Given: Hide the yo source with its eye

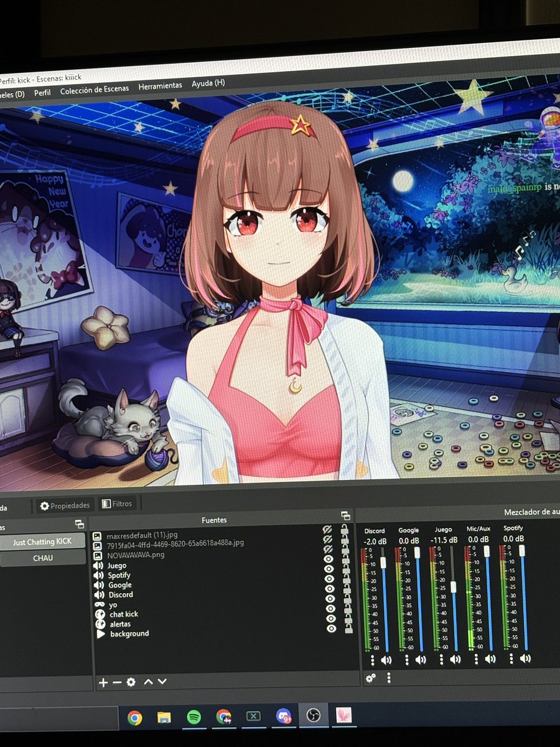Looking at the screenshot, I should [x=330, y=599].
